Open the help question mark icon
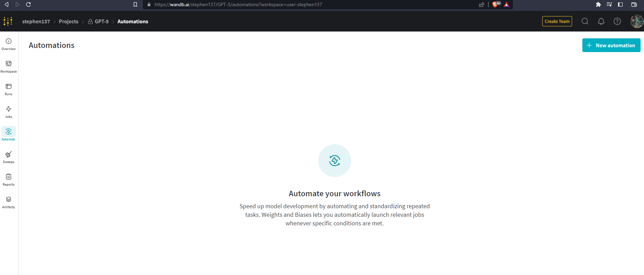The image size is (644, 275). coord(617,21)
